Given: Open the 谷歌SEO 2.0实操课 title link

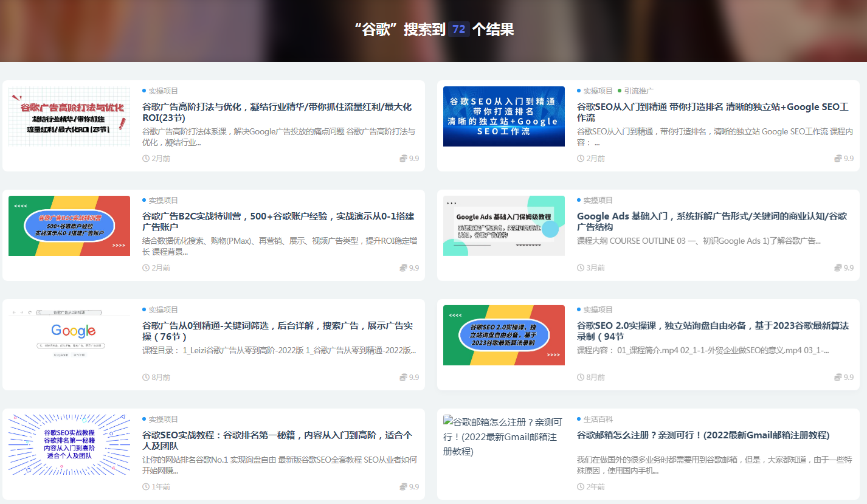Looking at the screenshot, I should [711, 331].
